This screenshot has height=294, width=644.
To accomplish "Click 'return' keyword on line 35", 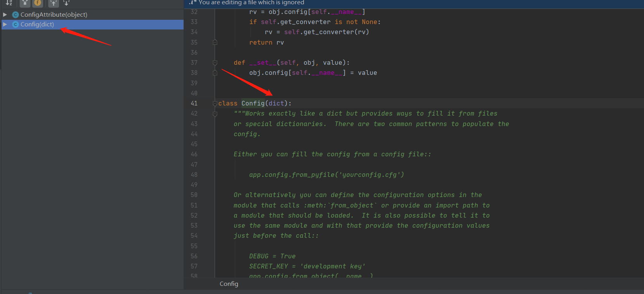I will click(x=261, y=42).
